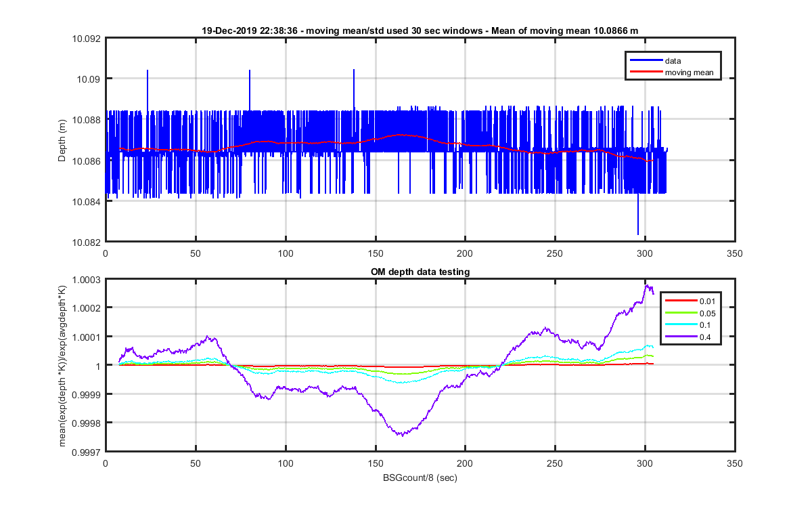Click the 350 x-axis tick of the bottom plot
The height and width of the screenshot is (508, 812).
point(735,463)
